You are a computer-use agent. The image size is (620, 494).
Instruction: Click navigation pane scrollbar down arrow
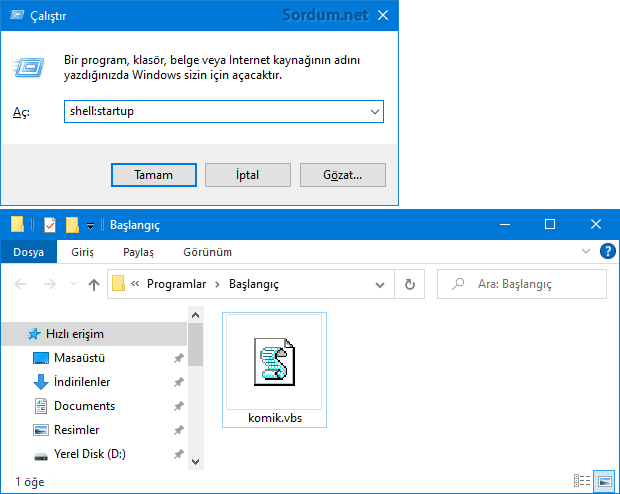[x=195, y=462]
